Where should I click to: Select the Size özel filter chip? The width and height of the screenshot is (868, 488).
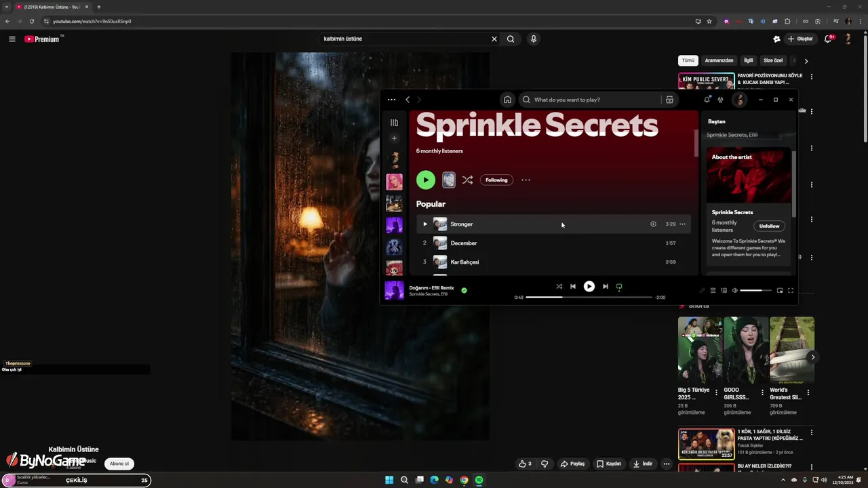[773, 60]
